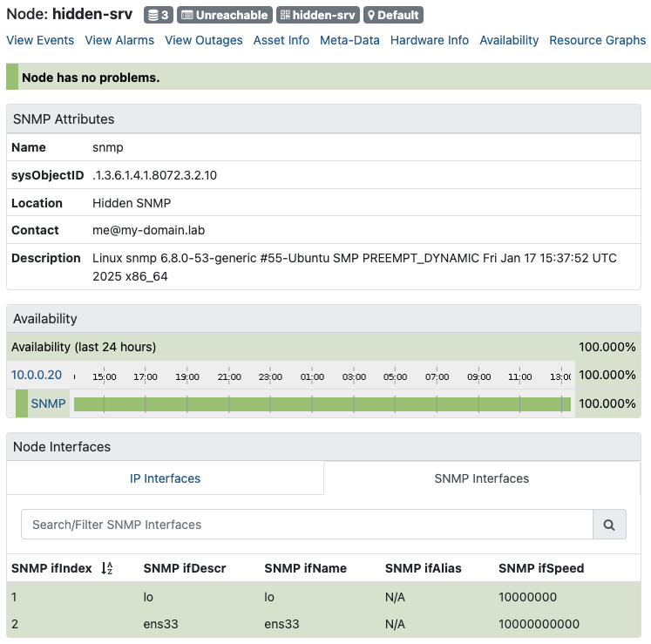Image resolution: width=651 pixels, height=644 pixels.
Task: Select the SNMP Interfaces tab
Action: click(x=482, y=478)
